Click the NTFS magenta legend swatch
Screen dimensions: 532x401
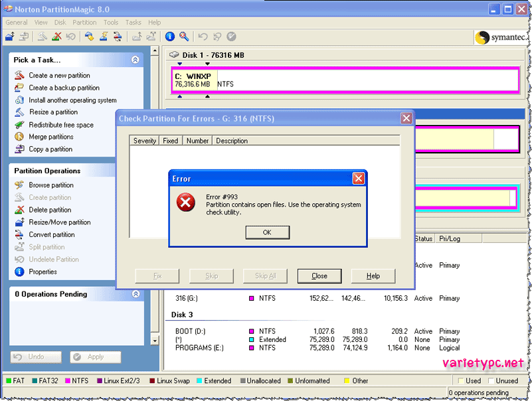click(67, 380)
